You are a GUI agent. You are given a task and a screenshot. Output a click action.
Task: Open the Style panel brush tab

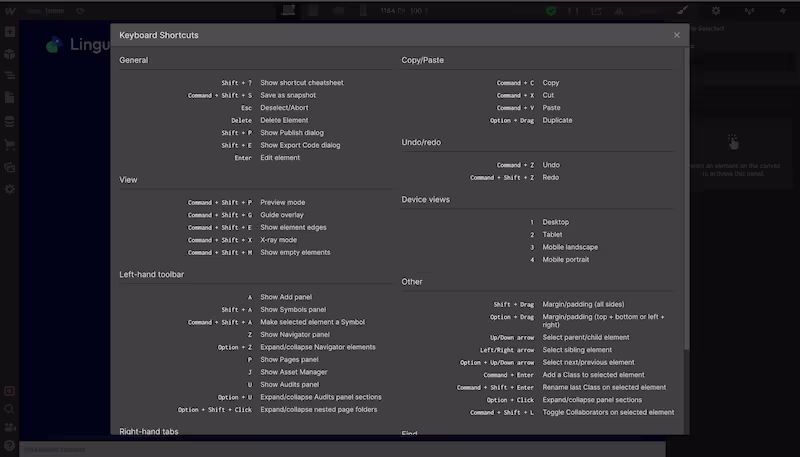(682, 11)
